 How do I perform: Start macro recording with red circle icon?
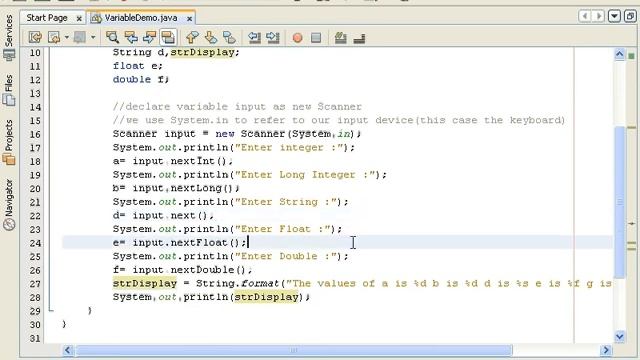click(x=298, y=38)
